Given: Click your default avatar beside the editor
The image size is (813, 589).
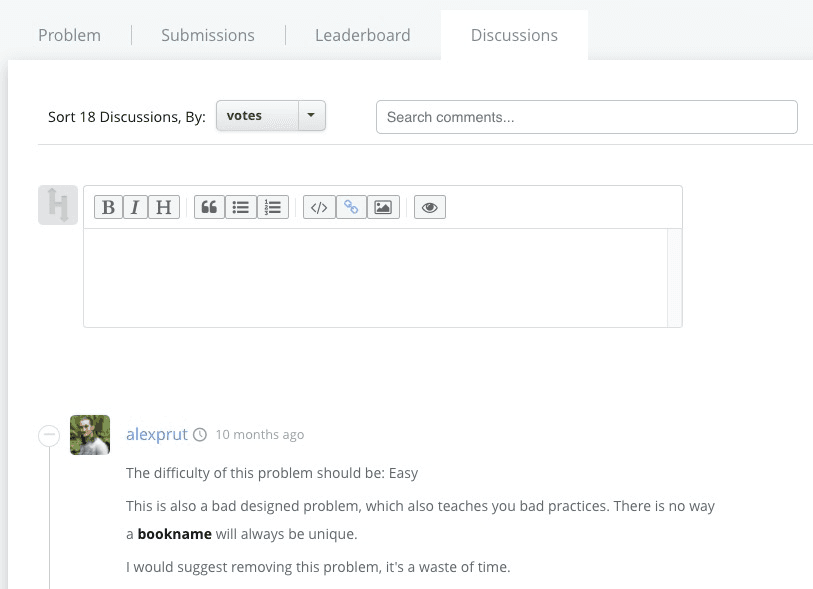Looking at the screenshot, I should click(58, 205).
